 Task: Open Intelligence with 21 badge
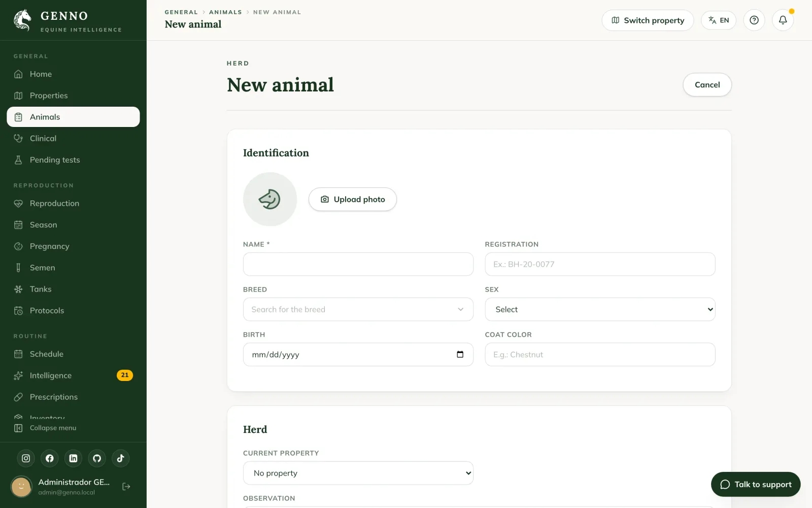click(x=73, y=375)
